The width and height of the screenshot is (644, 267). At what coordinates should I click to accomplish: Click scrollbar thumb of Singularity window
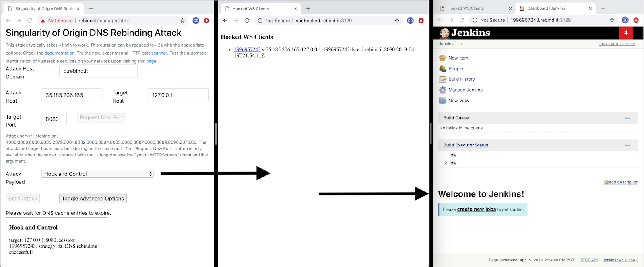click(x=216, y=134)
